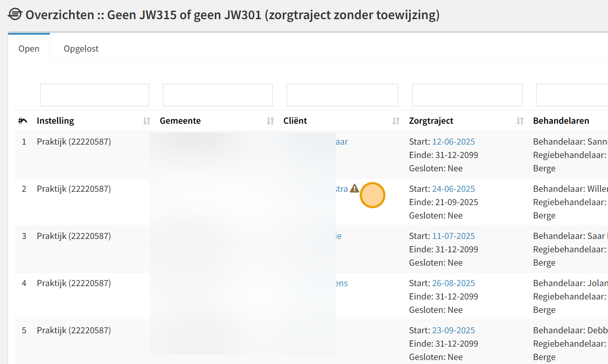The width and height of the screenshot is (608, 364).
Task: Select Praktijk (22220587) in row 5
Action: tap(74, 331)
